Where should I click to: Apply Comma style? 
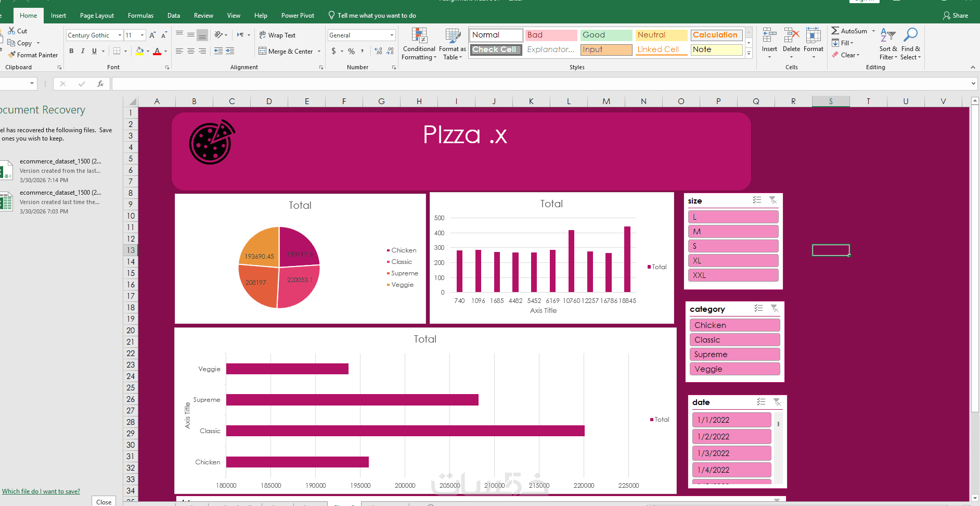point(363,51)
